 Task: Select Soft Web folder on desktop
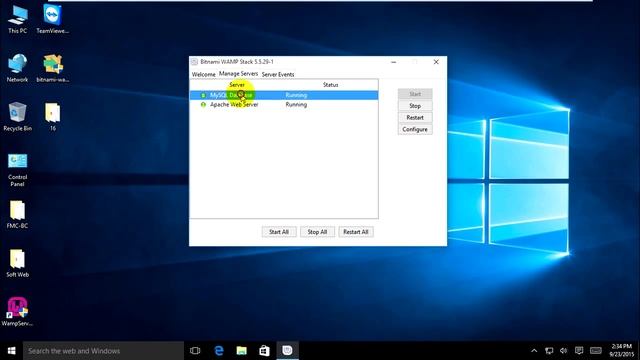click(x=18, y=263)
